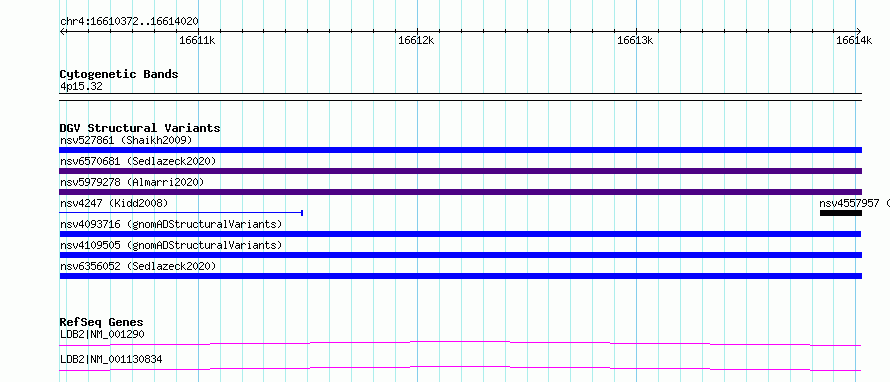
Task: Click the thin blue nsv4247 variant line
Action: (181, 213)
